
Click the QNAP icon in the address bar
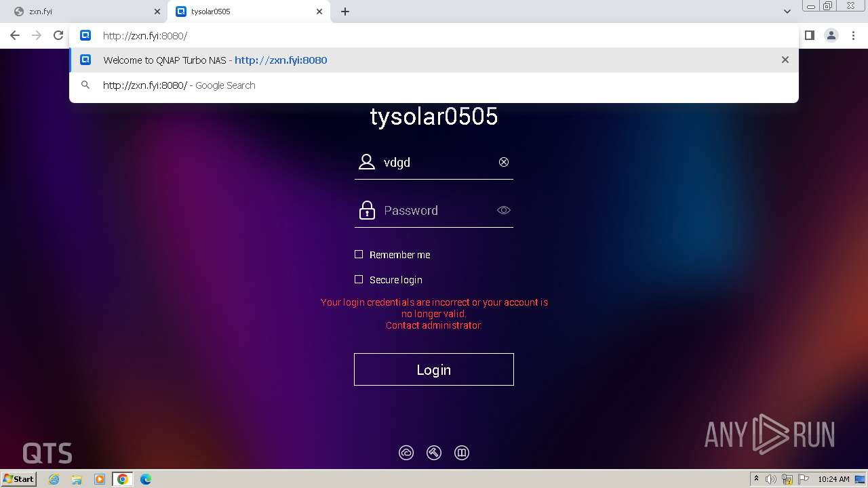(85, 35)
